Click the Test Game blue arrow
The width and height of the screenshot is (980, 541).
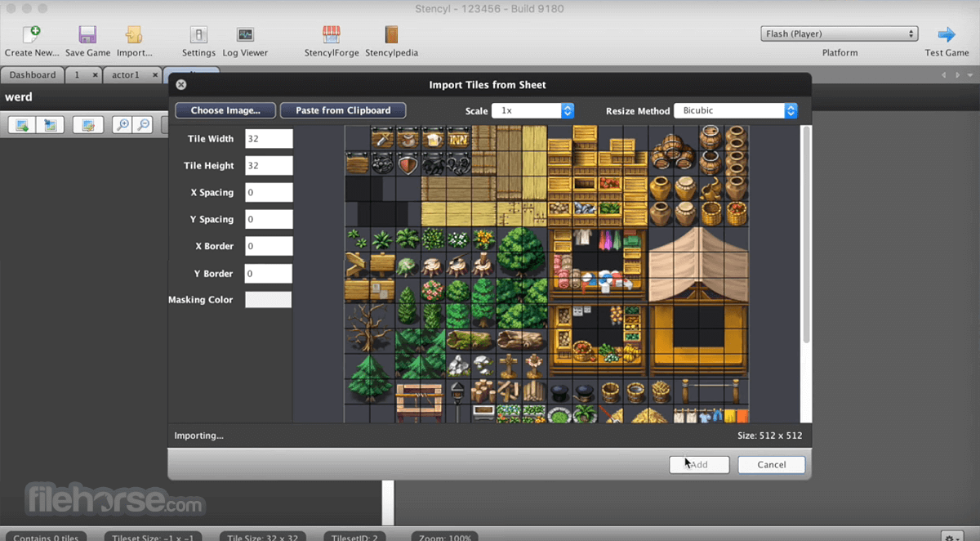click(947, 34)
